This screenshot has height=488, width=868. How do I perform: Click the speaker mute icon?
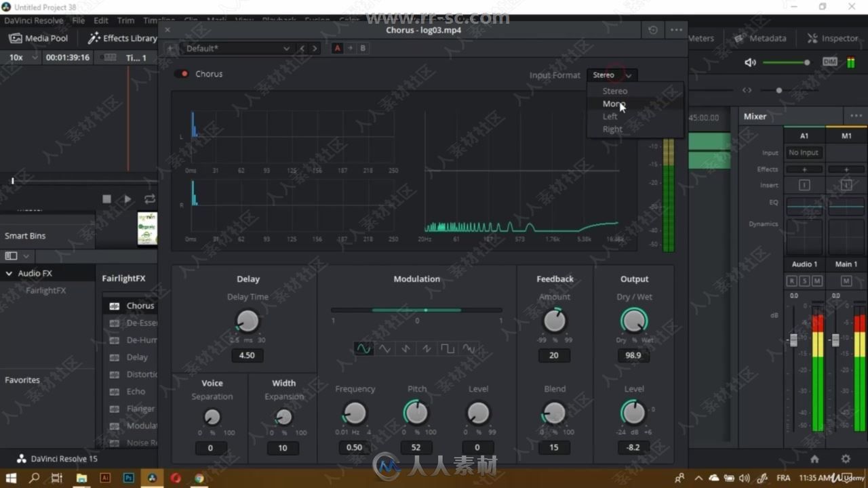750,62
